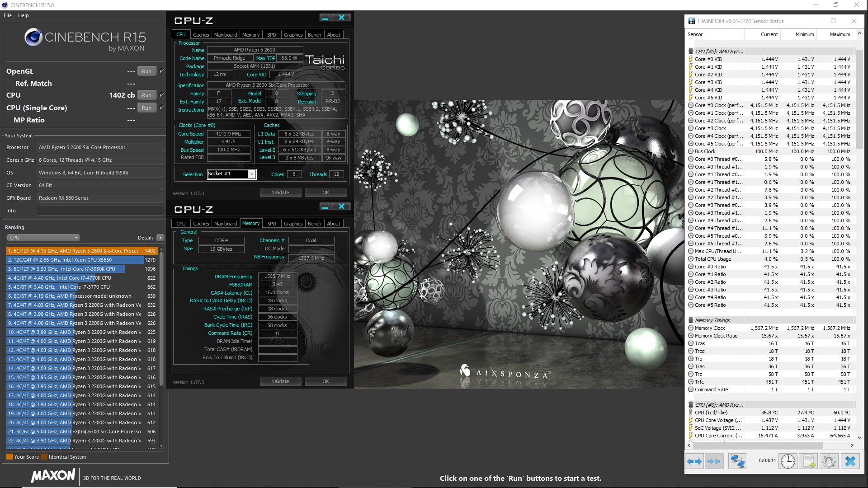Switch to Mainboard tab in upper CPU-Z
The height and width of the screenshot is (488, 868).
226,35
